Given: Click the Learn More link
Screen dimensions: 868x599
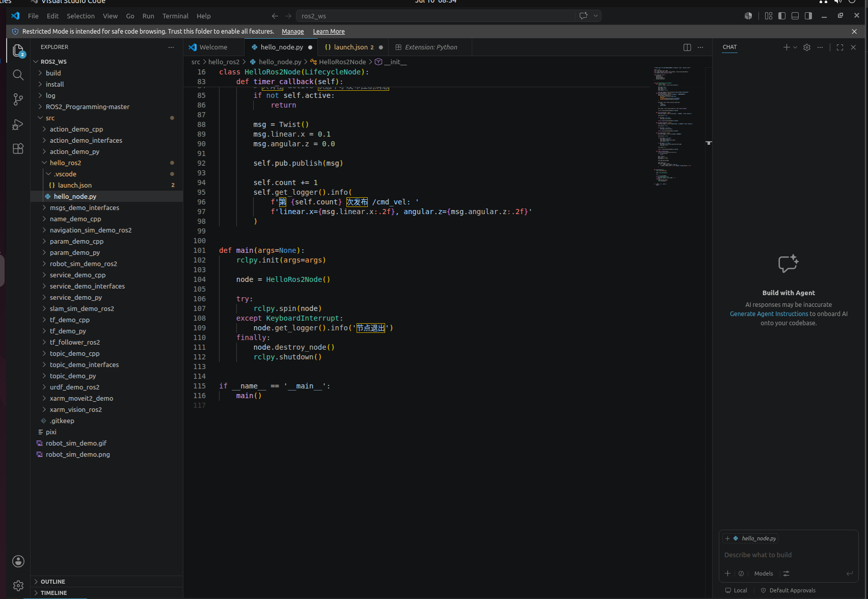Looking at the screenshot, I should click(x=329, y=32).
